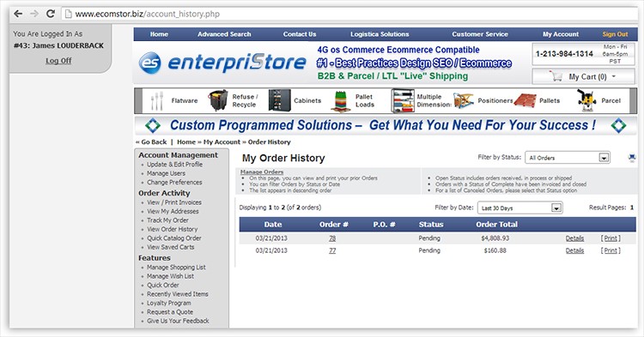Screen dimensions: 644x337
Task: View Details for the $4,808.93 order
Action: point(574,238)
